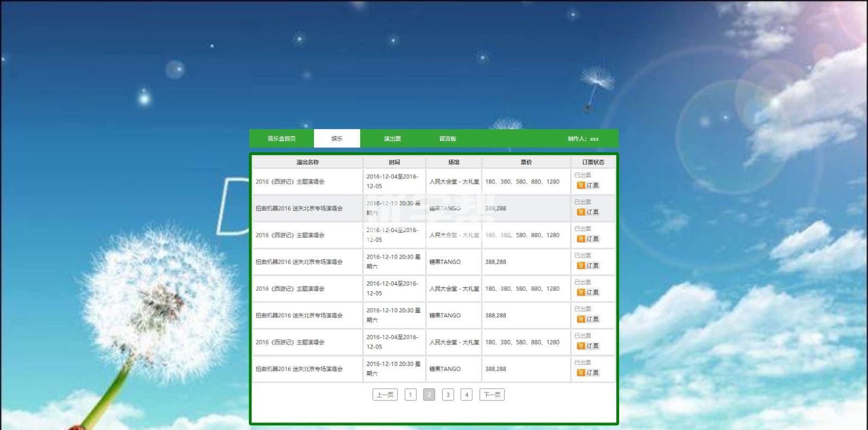
Task: Click the 票价 column header
Action: click(526, 162)
